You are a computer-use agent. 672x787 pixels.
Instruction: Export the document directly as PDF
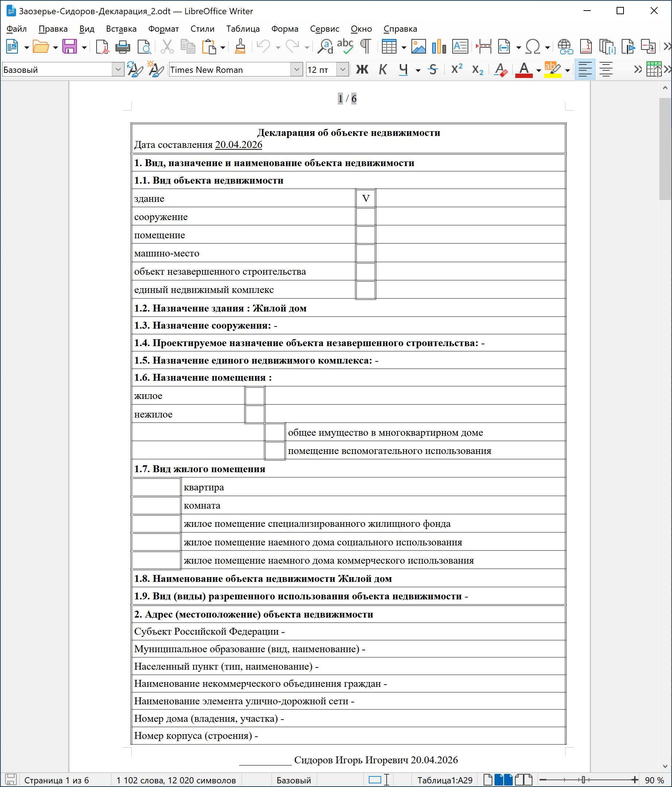[102, 47]
